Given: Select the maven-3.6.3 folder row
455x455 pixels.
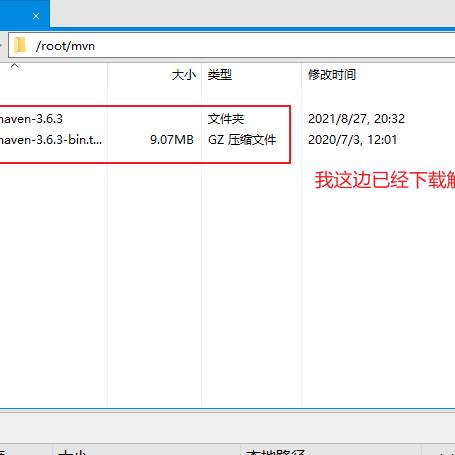Looking at the screenshot, I should tap(31, 119).
